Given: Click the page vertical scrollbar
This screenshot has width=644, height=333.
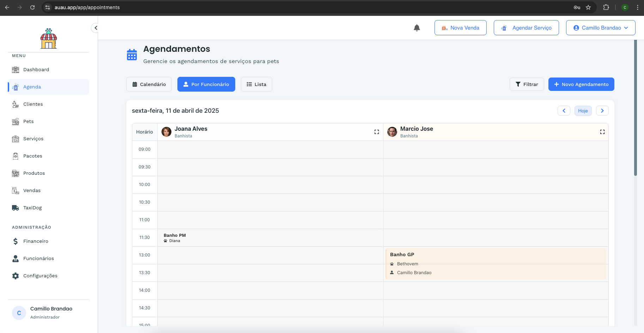Looking at the screenshot, I should pos(636,107).
